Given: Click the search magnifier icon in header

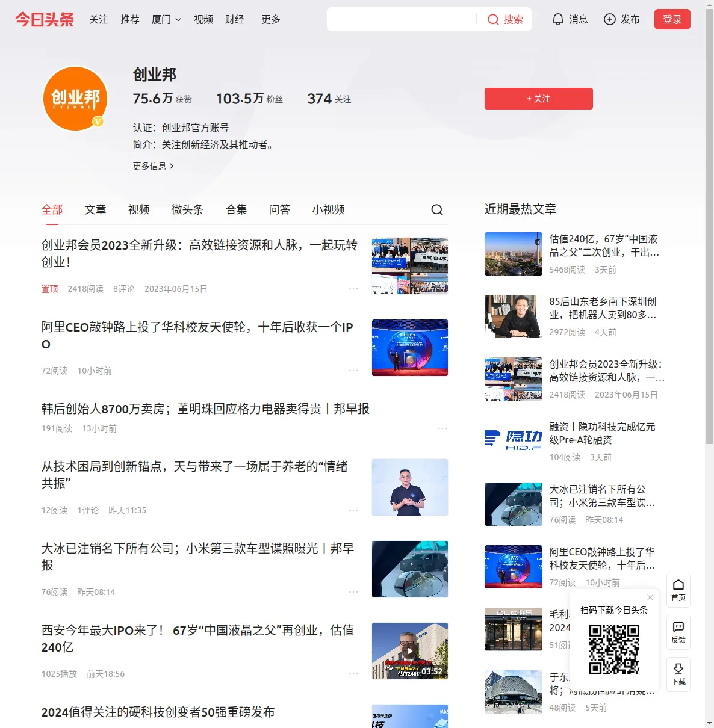Looking at the screenshot, I should [493, 19].
